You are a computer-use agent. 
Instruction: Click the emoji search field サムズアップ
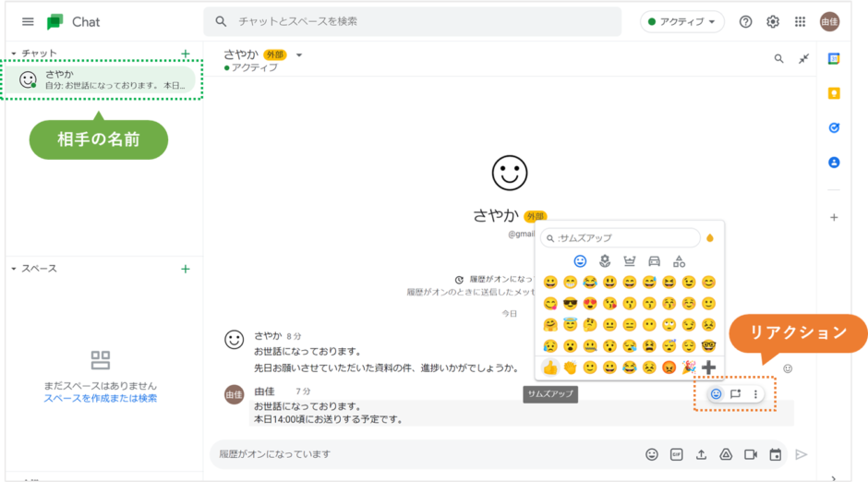click(620, 238)
